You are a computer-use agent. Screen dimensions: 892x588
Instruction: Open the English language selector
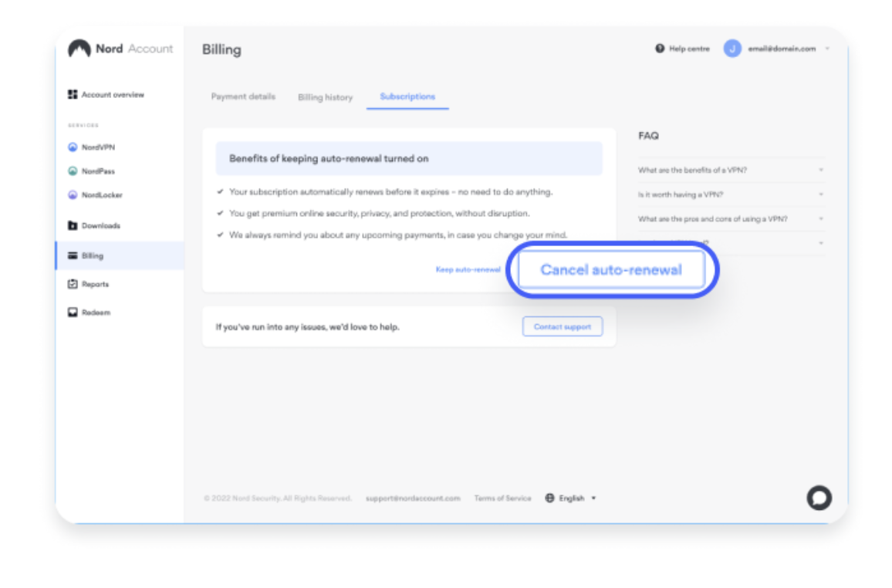coord(571,498)
